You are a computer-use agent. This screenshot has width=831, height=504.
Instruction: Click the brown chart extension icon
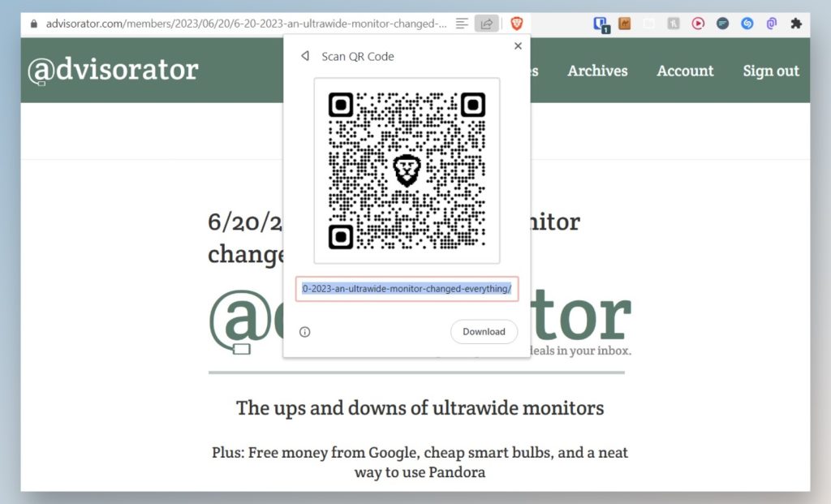click(625, 24)
